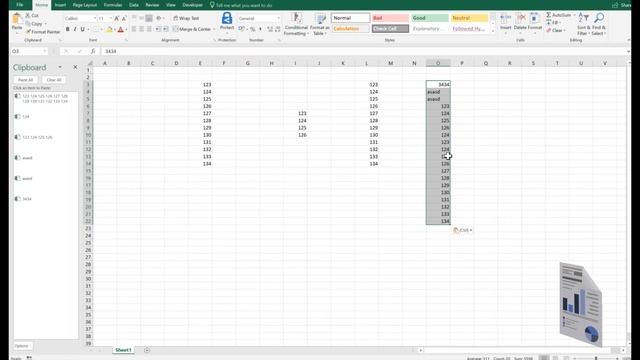Open Conditional Formatting menu

[x=296, y=24]
